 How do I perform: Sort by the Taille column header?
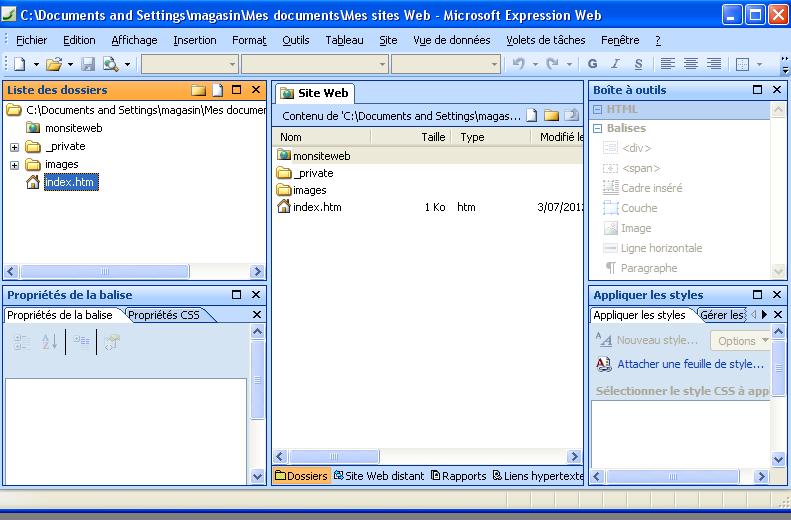pos(411,137)
